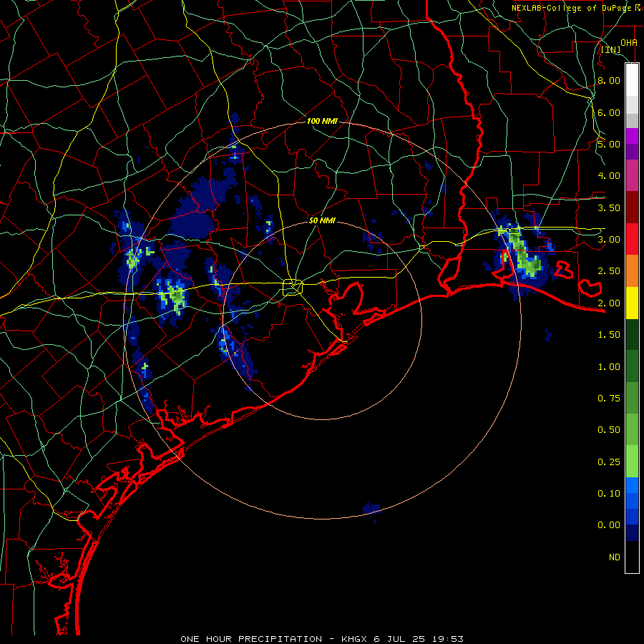Click the OHA product label

pyautogui.click(x=629, y=43)
